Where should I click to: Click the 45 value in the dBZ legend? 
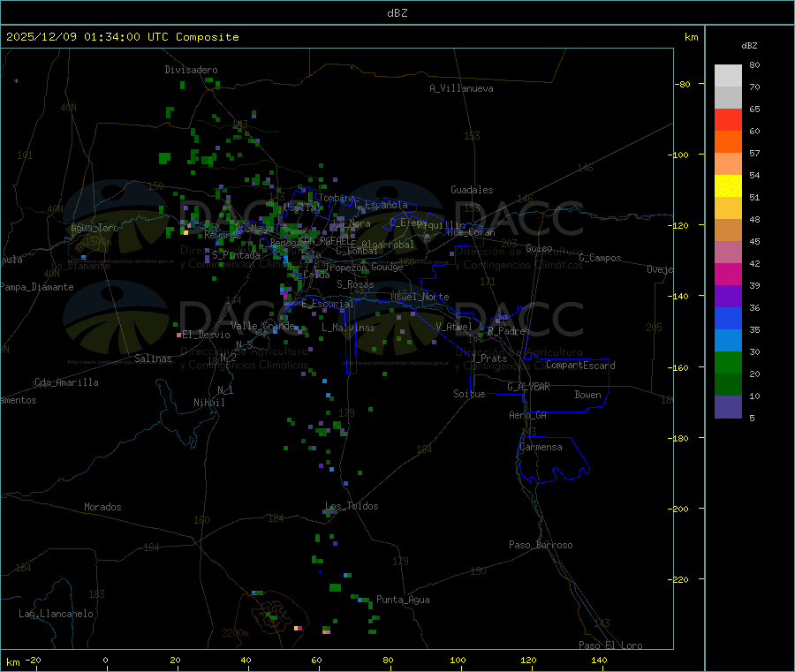click(754, 242)
